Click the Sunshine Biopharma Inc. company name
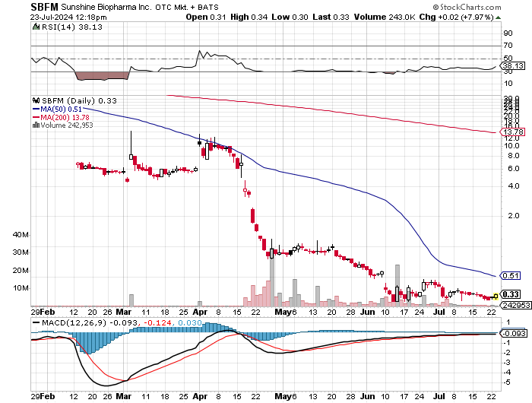532x403 pixels. 106,7
